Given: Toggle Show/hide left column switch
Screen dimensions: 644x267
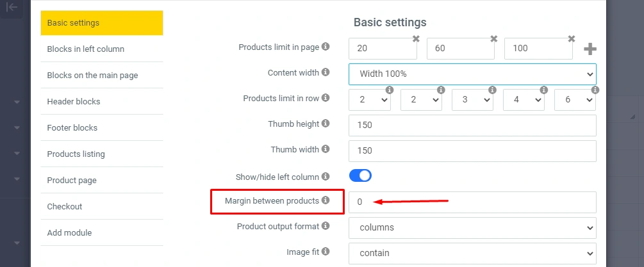Looking at the screenshot, I should coord(360,175).
